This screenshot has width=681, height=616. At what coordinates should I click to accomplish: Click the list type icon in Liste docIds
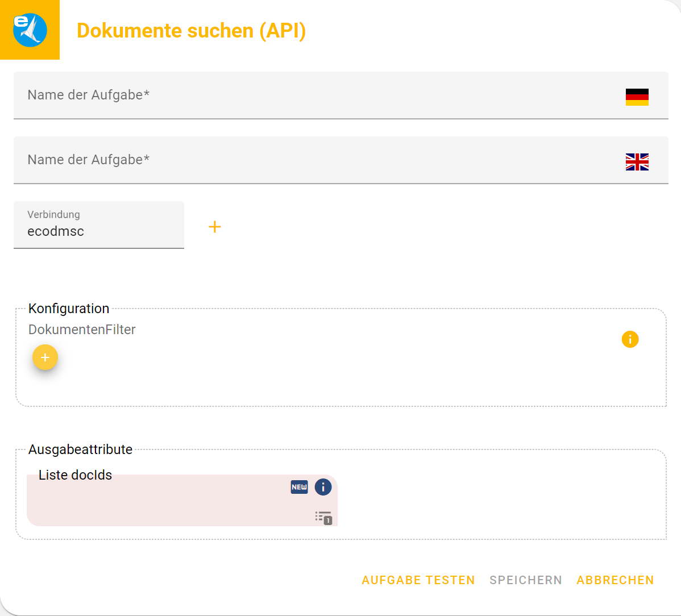click(323, 518)
